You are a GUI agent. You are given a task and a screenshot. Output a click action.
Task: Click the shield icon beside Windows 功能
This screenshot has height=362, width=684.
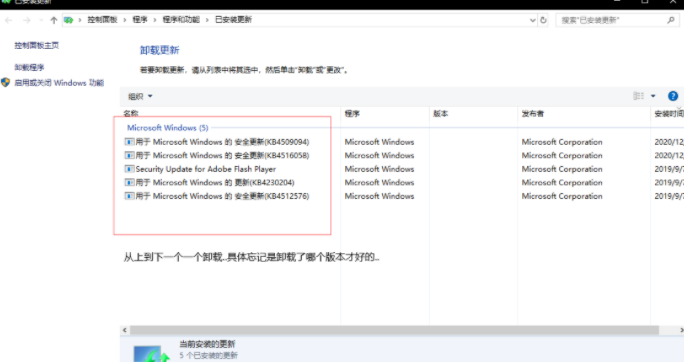[x=6, y=82]
